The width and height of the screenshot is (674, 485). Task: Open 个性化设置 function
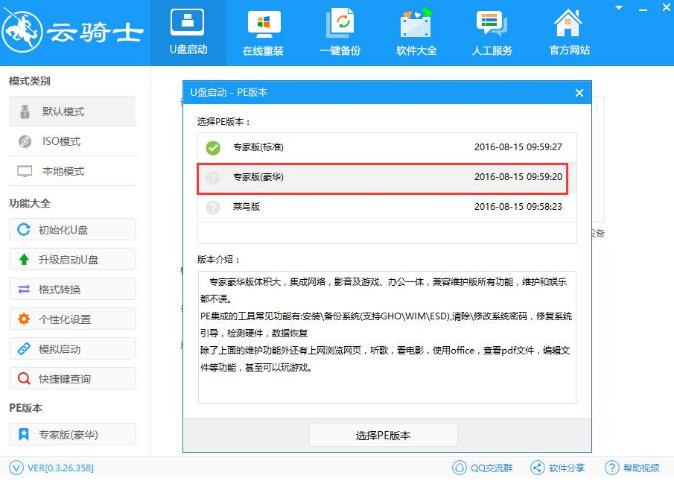(72, 319)
